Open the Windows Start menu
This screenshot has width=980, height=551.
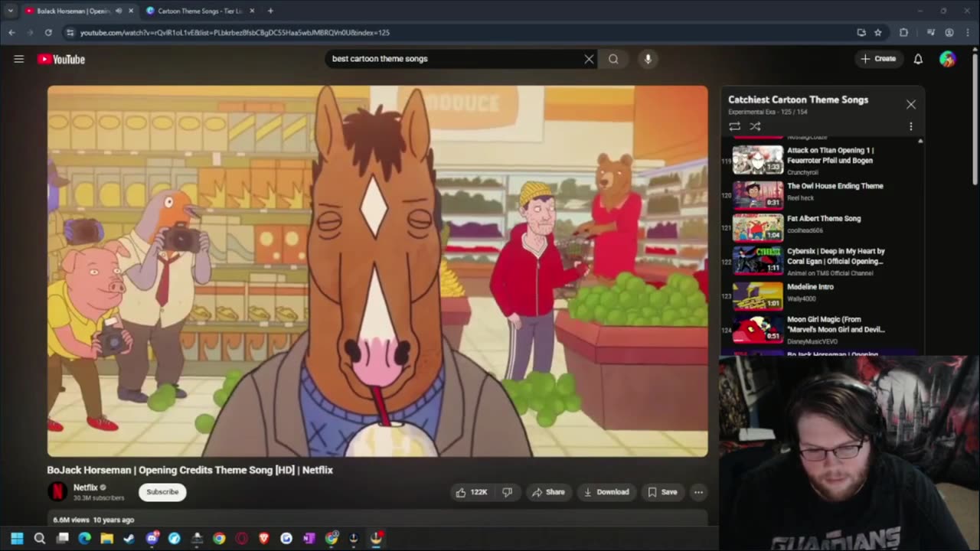pos(17,539)
